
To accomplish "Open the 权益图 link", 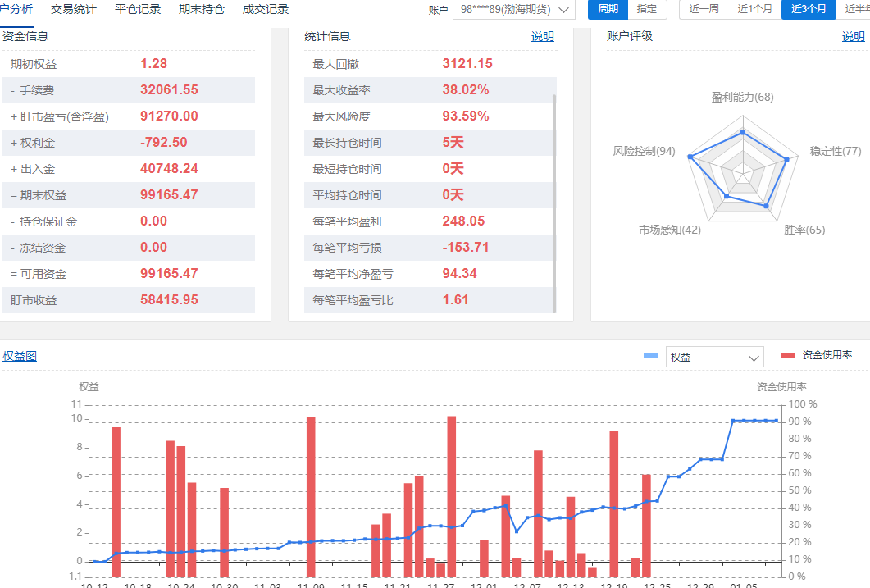I will 20,356.
